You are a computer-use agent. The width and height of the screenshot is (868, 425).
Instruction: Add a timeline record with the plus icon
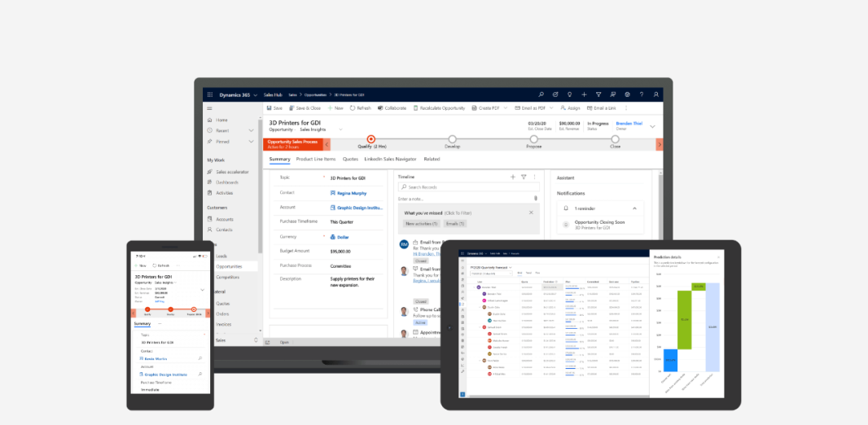tap(513, 177)
